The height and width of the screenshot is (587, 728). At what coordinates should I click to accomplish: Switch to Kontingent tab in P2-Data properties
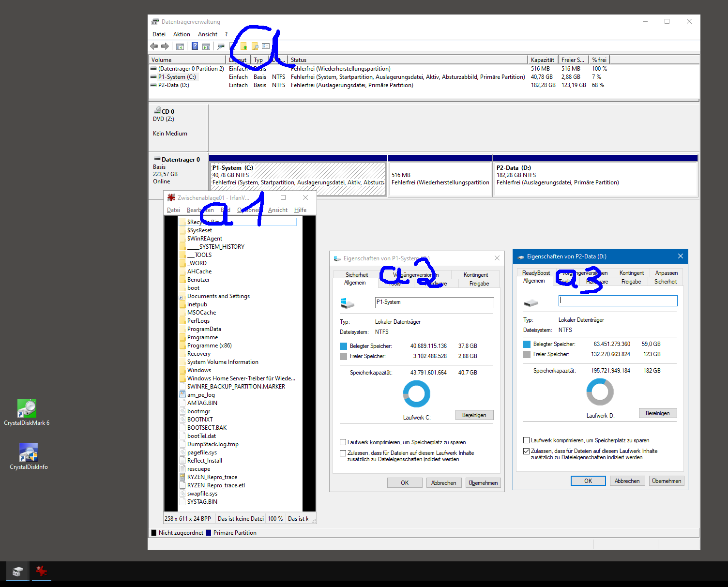coord(632,273)
